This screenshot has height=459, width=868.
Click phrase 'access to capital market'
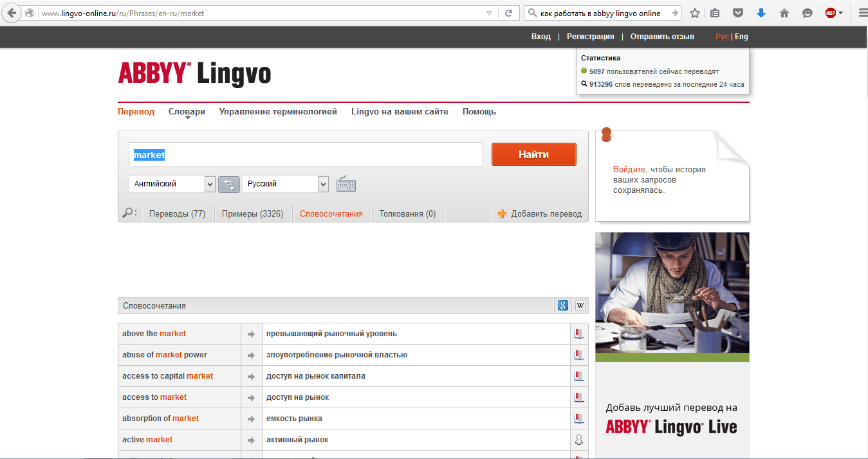click(x=167, y=376)
